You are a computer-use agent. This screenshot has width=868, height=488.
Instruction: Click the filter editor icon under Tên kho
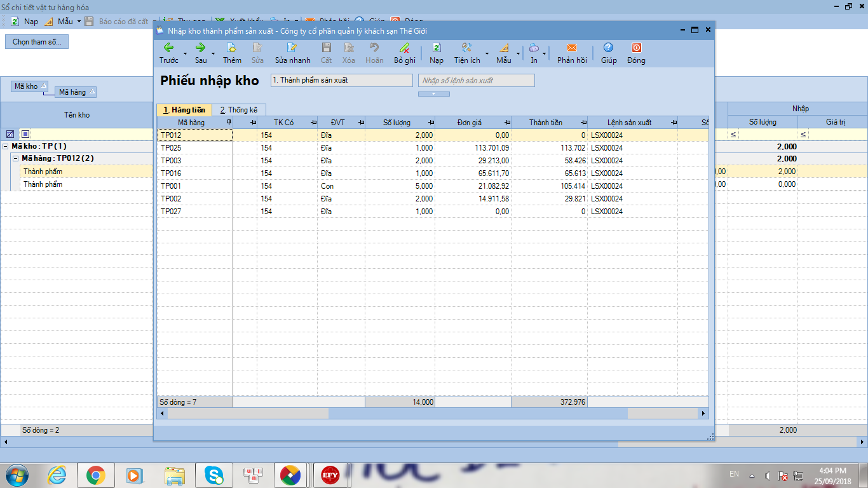tap(10, 134)
